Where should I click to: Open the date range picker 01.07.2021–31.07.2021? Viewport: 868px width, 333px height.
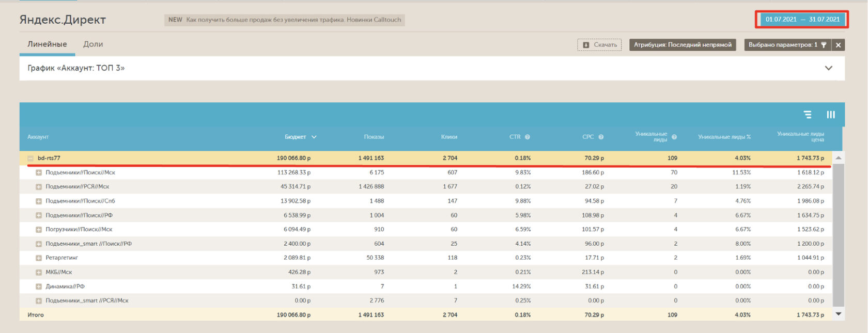(802, 20)
